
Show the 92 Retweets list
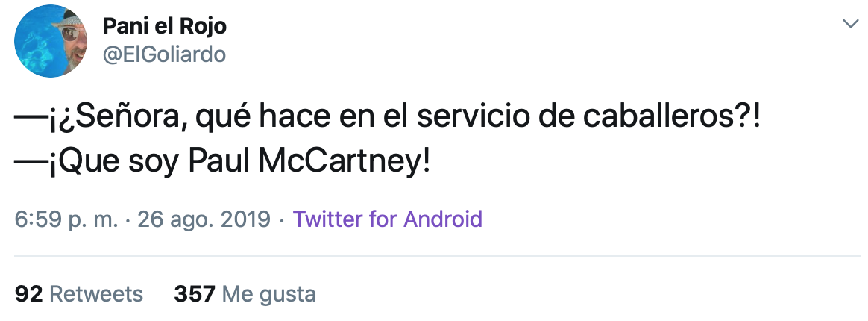click(x=79, y=293)
